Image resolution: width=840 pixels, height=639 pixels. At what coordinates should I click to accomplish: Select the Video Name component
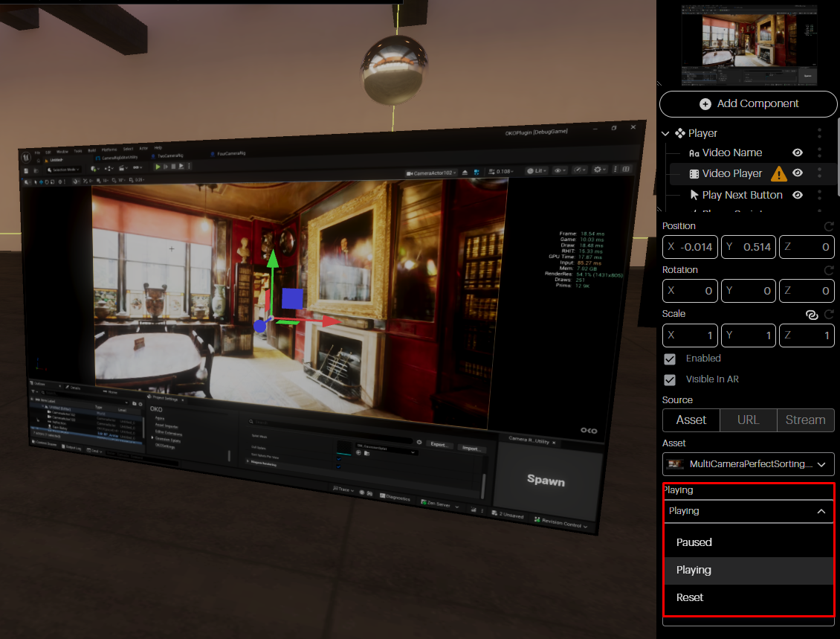click(x=731, y=152)
